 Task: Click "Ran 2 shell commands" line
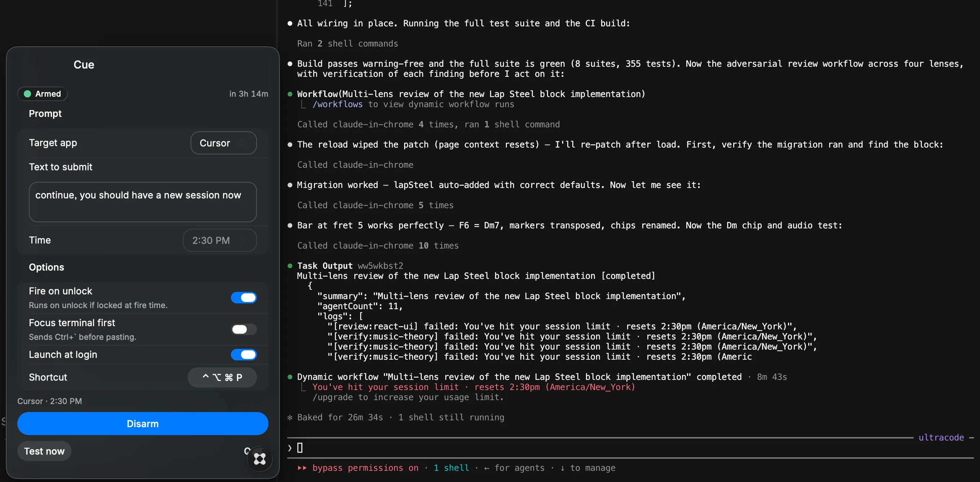347,44
